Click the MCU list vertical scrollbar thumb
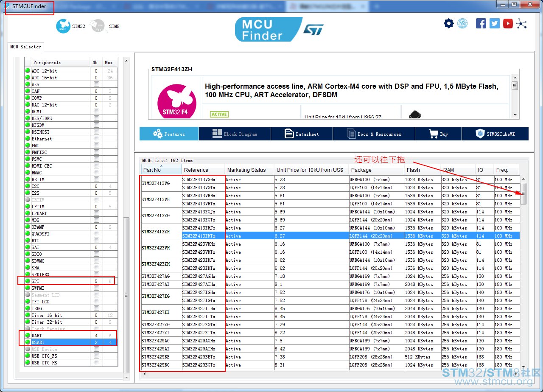The width and height of the screenshot is (543, 392). click(523, 193)
